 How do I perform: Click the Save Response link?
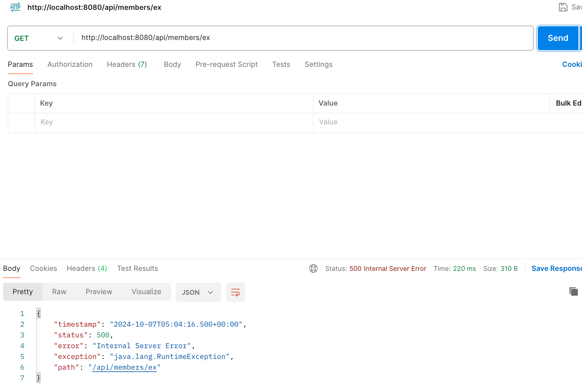[556, 268]
